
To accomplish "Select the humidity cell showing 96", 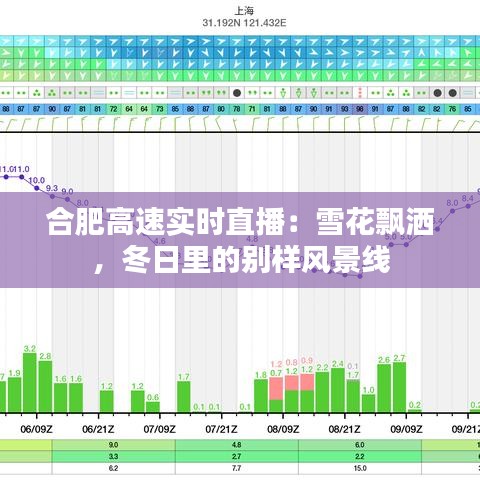I will [x=360, y=109].
